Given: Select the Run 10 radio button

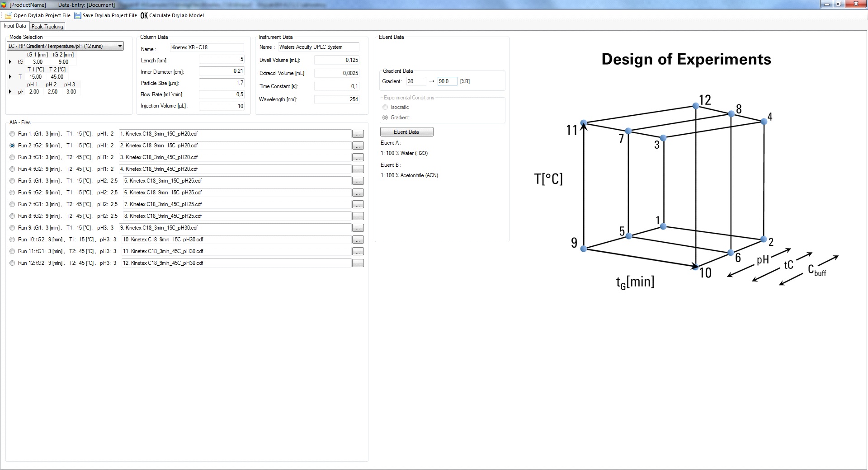Looking at the screenshot, I should (12, 240).
